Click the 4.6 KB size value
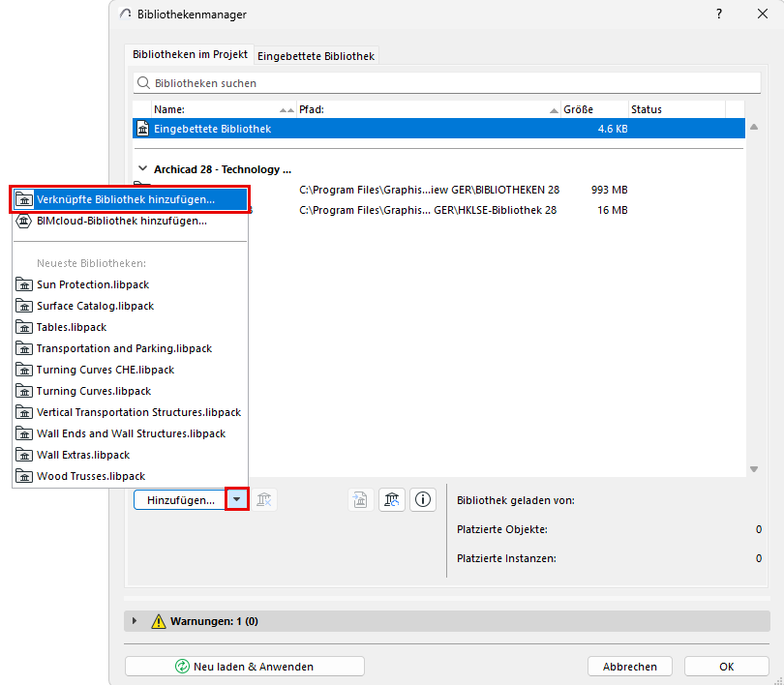The image size is (784, 685). [613, 129]
